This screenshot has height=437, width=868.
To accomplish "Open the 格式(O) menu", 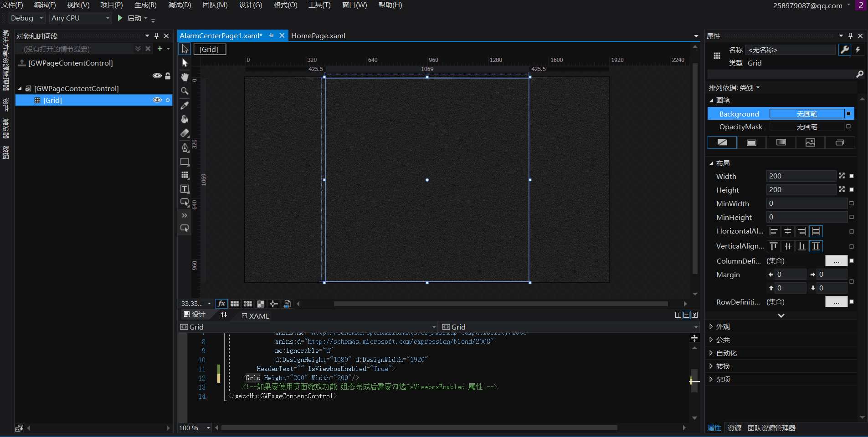I will point(285,5).
